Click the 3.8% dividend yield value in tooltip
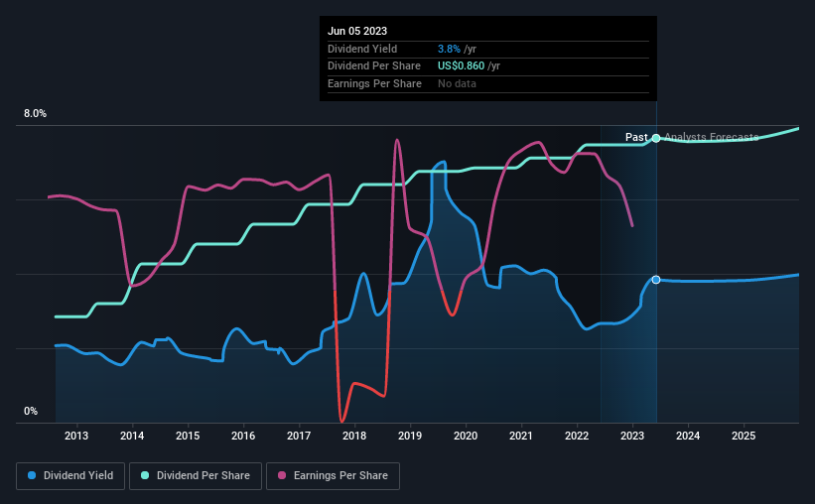Image resolution: width=815 pixels, height=504 pixels. tap(449, 49)
